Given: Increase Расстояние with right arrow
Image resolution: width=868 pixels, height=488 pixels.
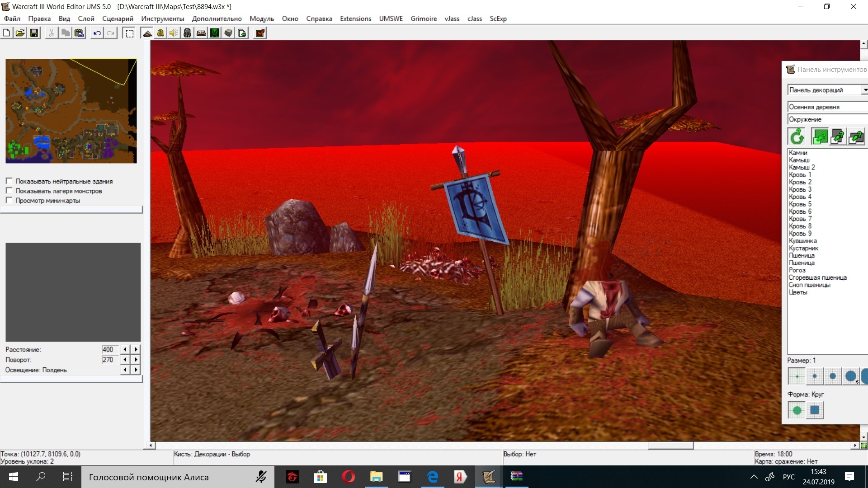Looking at the screenshot, I should coord(136,349).
